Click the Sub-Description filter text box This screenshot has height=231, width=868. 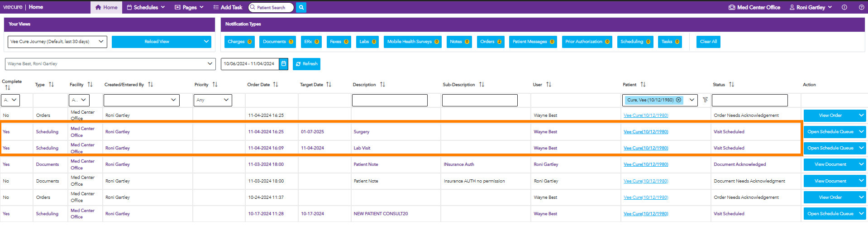pos(480,100)
